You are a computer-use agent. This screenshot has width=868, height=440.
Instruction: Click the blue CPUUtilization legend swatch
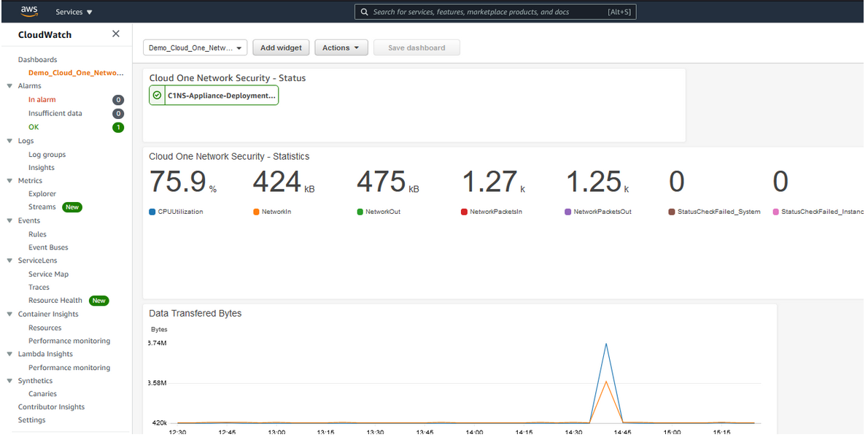[x=152, y=212]
